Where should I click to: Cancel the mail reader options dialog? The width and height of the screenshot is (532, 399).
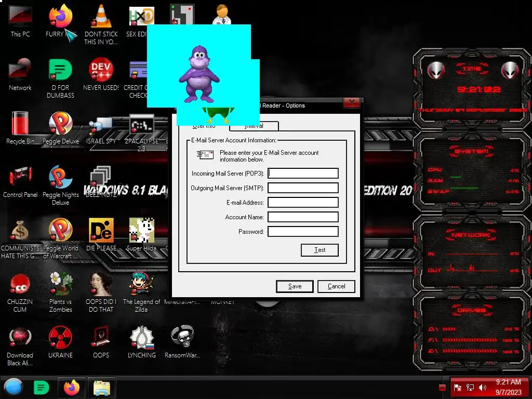[336, 286]
